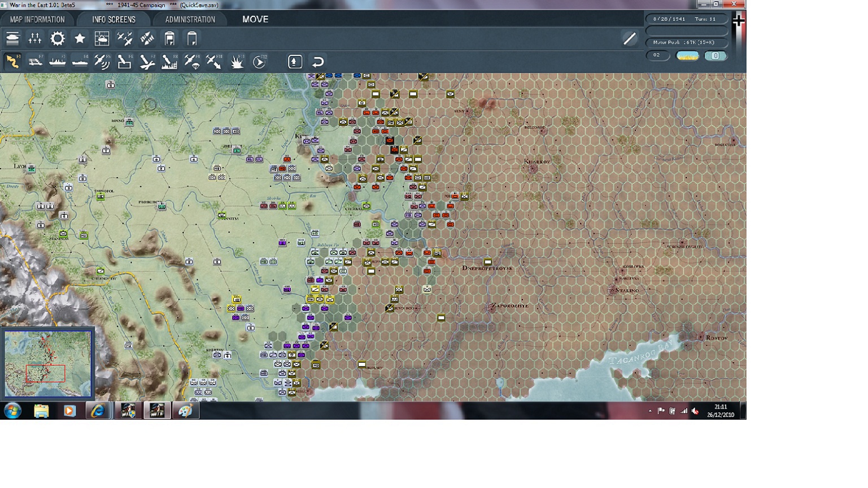Click the soldiers with arrows icon
The height and width of the screenshot is (488, 868).
click(x=35, y=38)
